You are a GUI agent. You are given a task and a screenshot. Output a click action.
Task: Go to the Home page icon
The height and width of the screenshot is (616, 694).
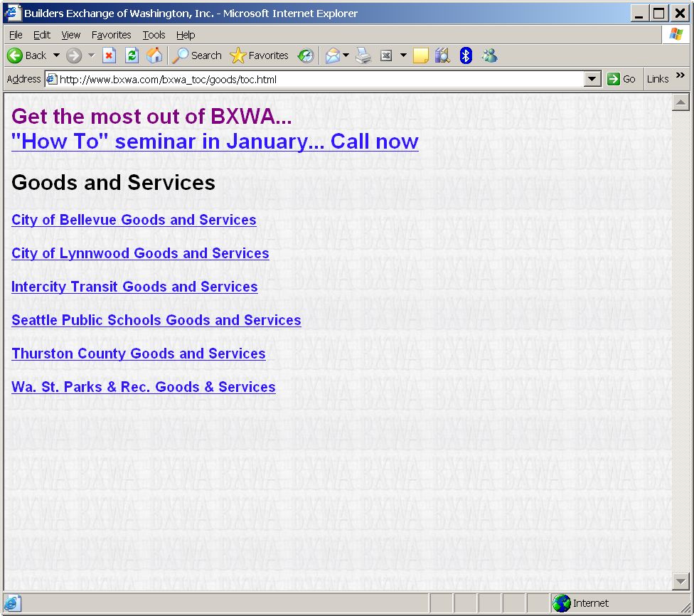[x=154, y=55]
